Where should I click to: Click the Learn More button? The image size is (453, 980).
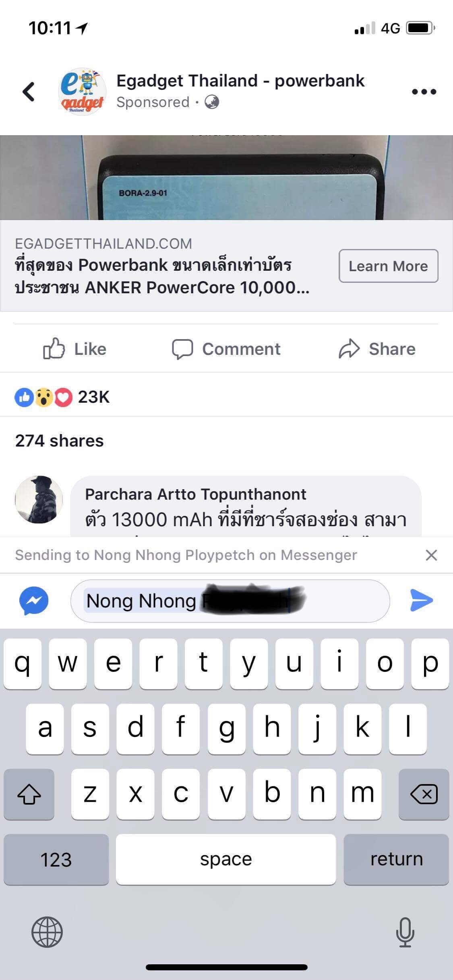(388, 266)
